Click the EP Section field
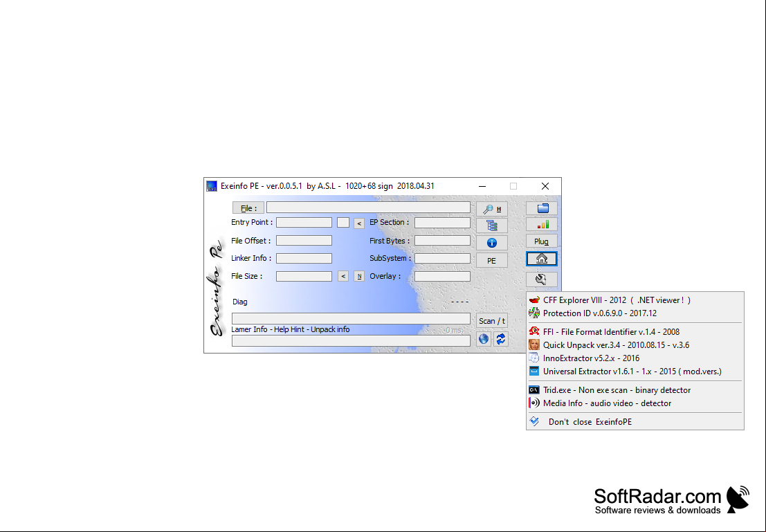 pos(443,223)
